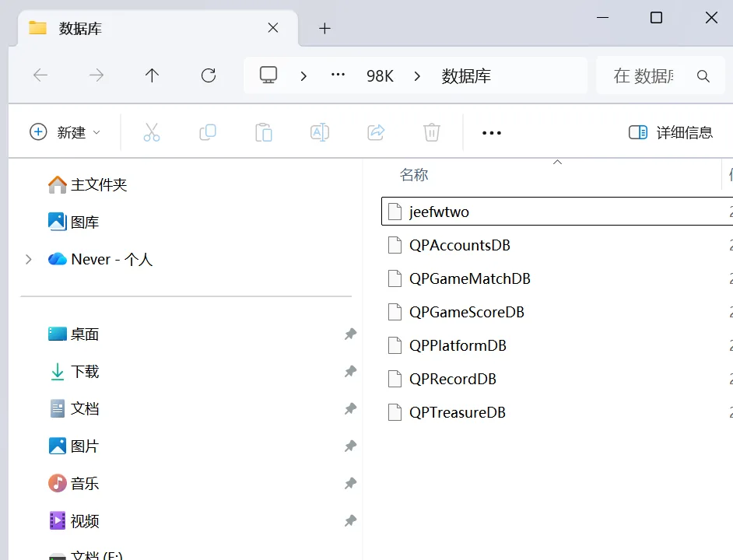Click the Rename icon in toolbar
This screenshot has height=560, width=733.
[320, 132]
